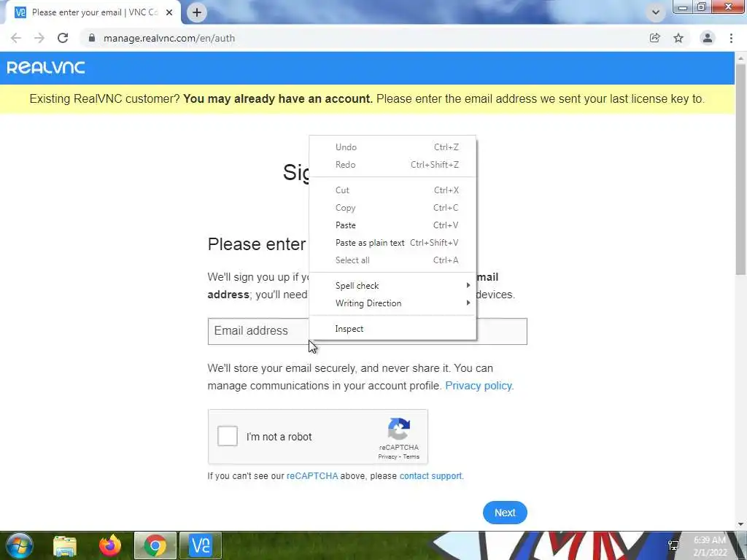Click Cut in the context menu
The image size is (747, 560).
click(x=393, y=190)
